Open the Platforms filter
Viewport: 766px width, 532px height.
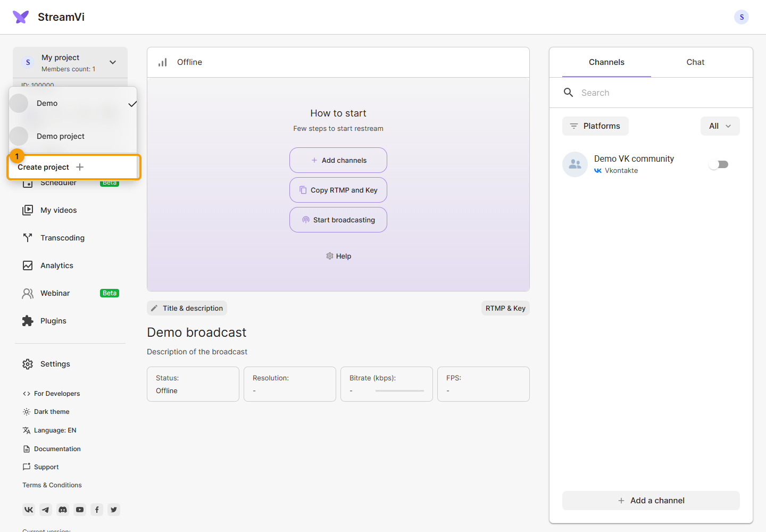click(x=595, y=126)
